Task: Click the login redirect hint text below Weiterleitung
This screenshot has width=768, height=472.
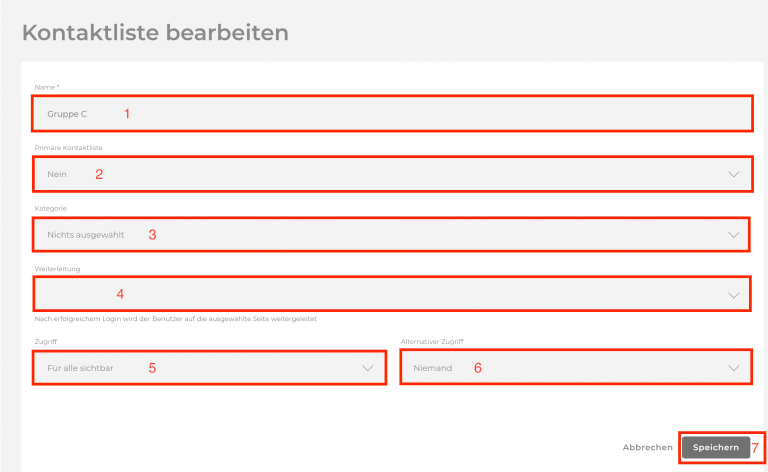Action: (x=182, y=319)
